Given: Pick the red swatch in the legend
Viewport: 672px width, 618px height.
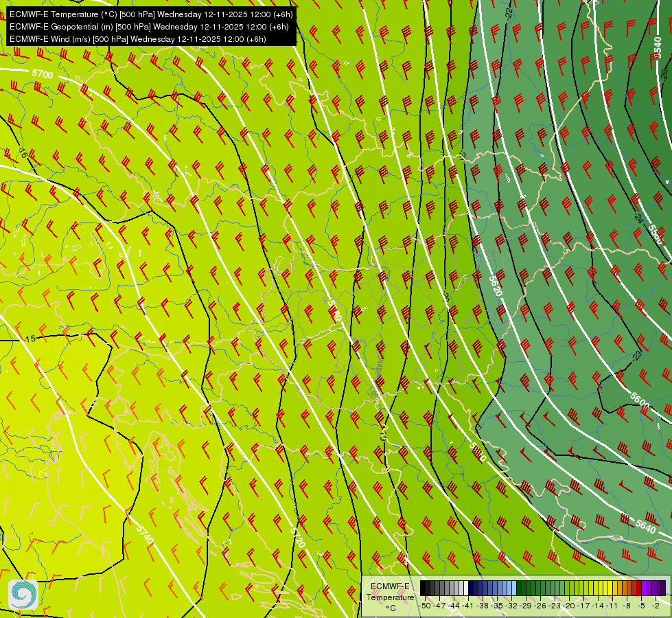Looking at the screenshot, I should point(639,588).
